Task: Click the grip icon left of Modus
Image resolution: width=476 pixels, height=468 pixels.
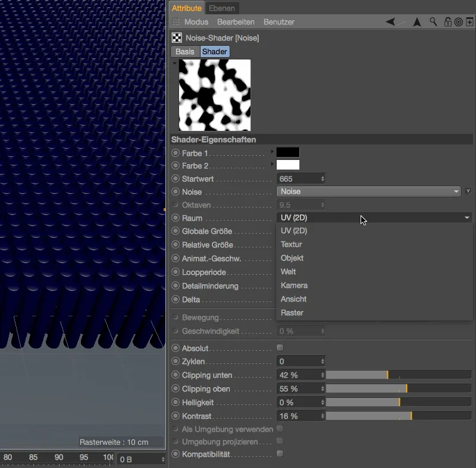Action: click(x=176, y=22)
